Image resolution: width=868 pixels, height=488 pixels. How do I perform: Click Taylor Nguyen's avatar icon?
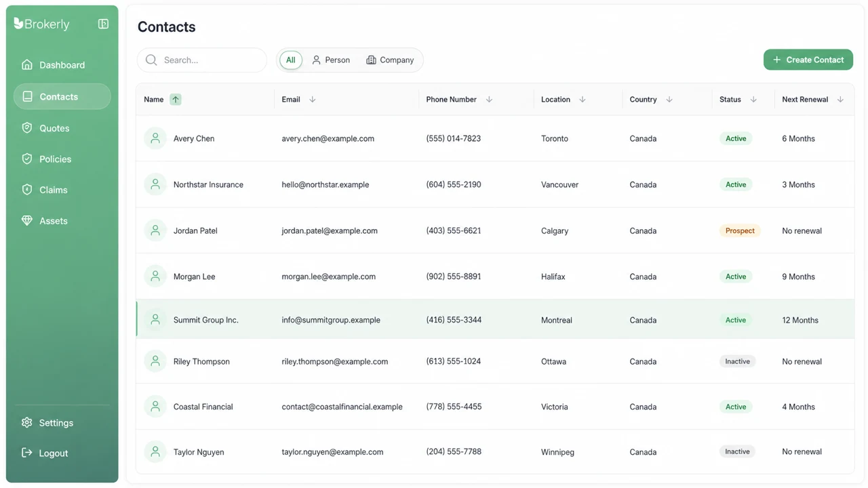tap(155, 452)
